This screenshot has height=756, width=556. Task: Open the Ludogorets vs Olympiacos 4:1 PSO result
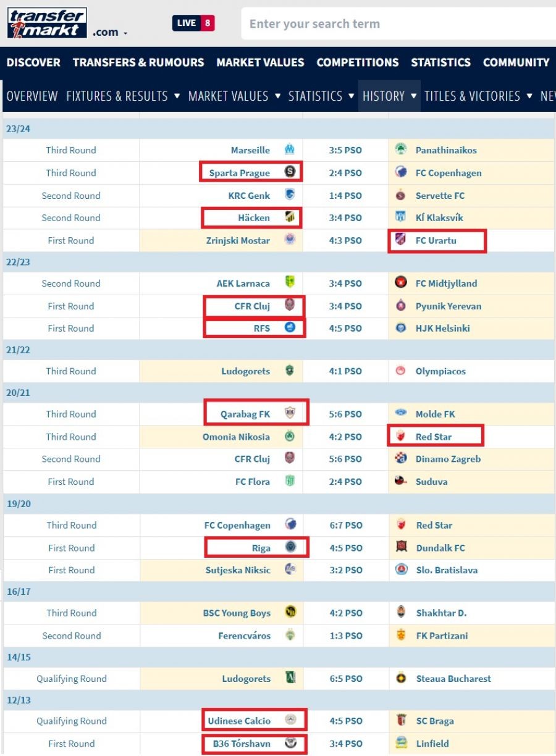point(345,371)
